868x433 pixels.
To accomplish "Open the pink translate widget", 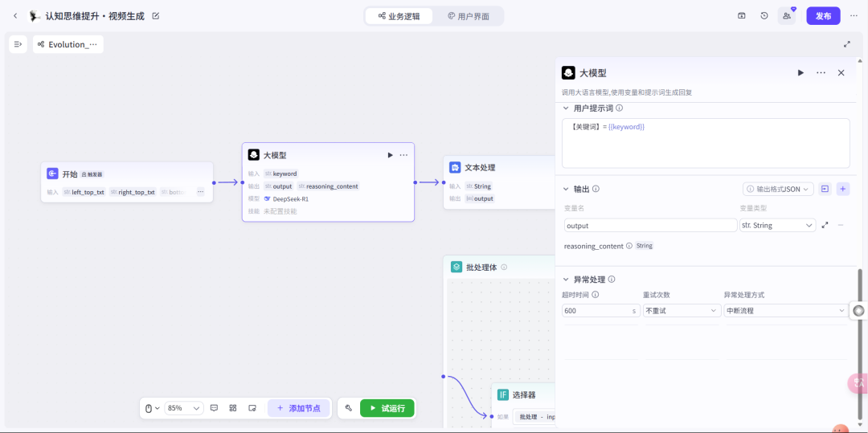I will pyautogui.click(x=858, y=382).
